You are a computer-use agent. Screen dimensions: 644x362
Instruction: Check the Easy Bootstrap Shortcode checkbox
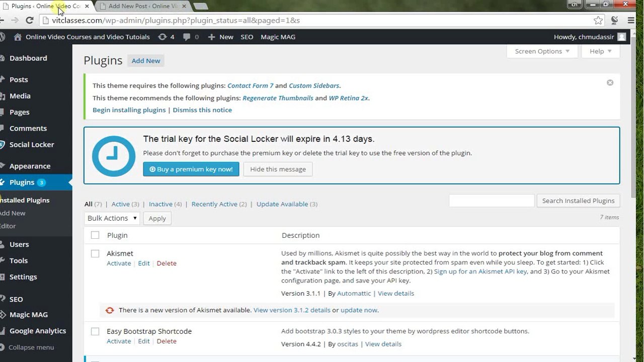(x=95, y=331)
